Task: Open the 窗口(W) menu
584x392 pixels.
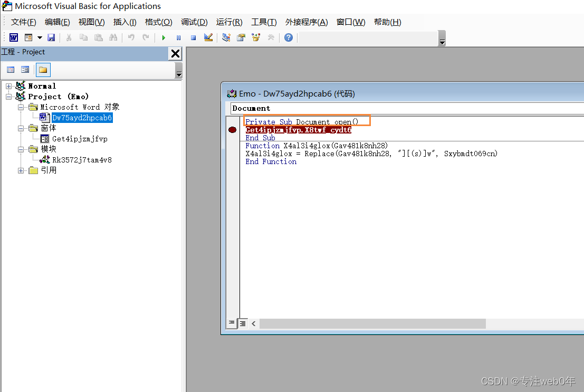Action: (x=351, y=22)
